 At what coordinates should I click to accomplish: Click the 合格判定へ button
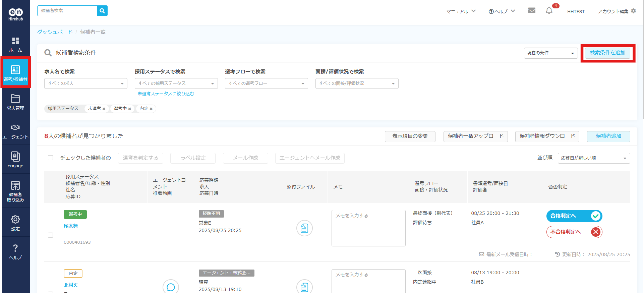pyautogui.click(x=574, y=216)
